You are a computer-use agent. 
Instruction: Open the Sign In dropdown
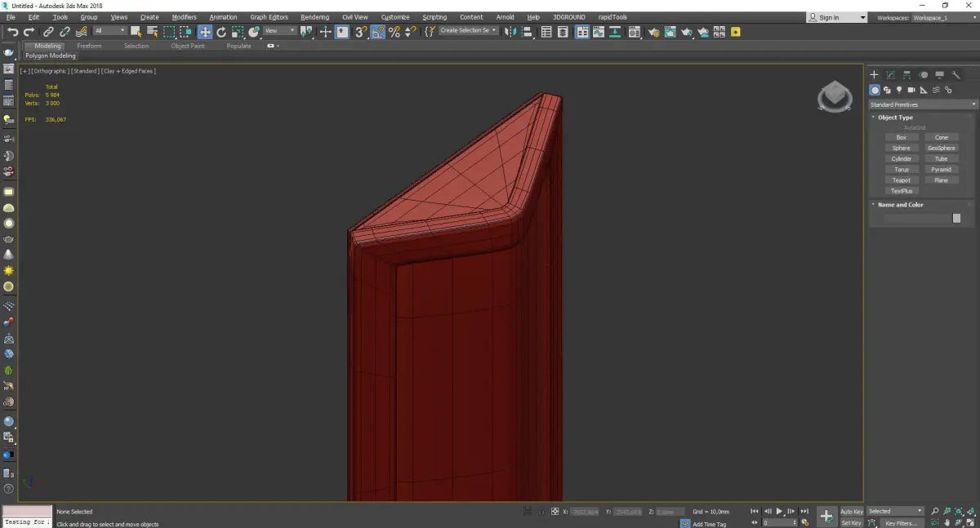[837, 17]
